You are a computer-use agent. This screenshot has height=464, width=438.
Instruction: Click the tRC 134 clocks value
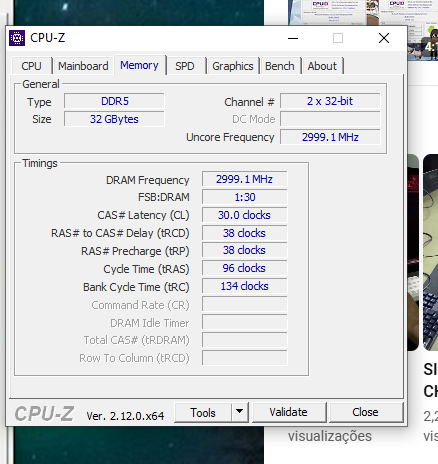click(244, 286)
